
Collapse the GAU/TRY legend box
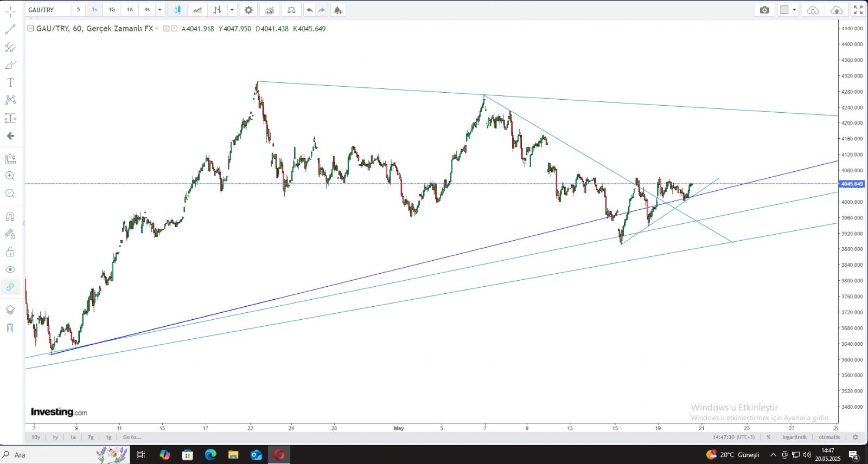pos(30,29)
